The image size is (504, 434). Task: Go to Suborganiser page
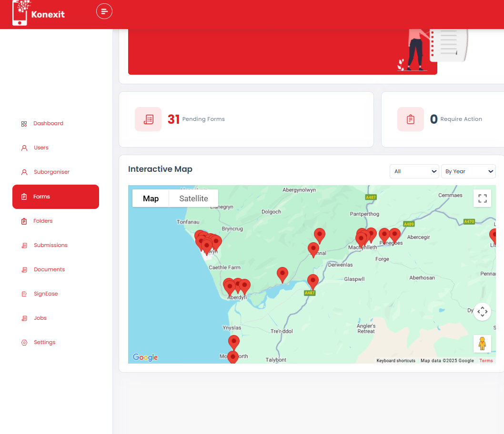click(x=51, y=172)
